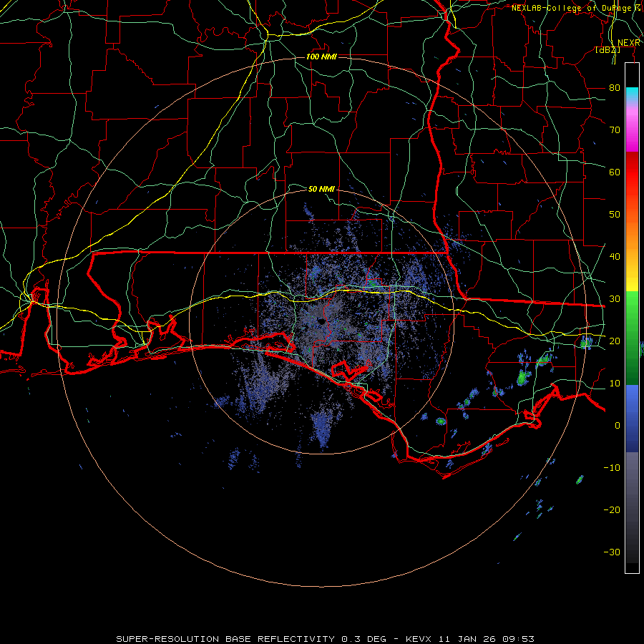Viewport: 644px width, 644px height.
Task: Click the cyan top band of the color bar
Action: [x=632, y=94]
